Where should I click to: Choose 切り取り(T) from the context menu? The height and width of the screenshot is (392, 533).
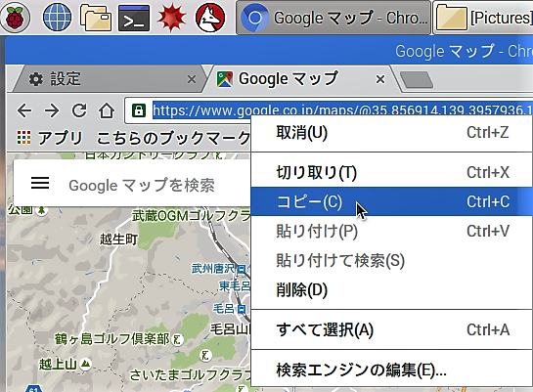391,172
